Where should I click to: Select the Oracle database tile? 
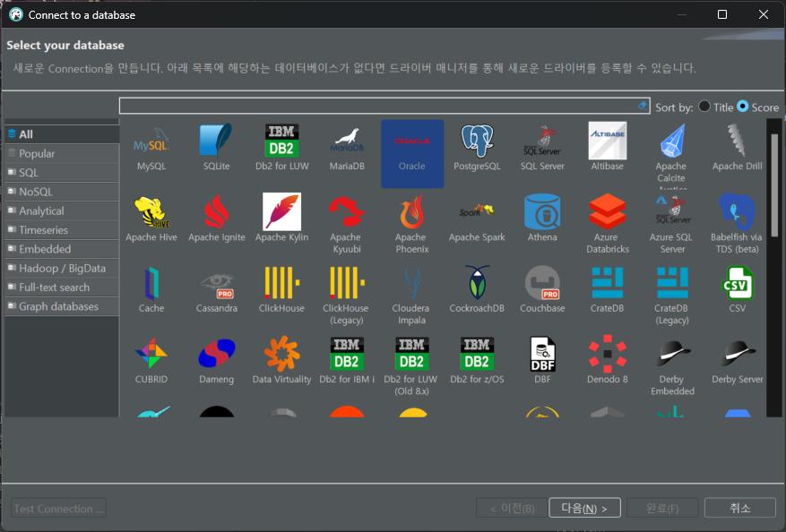(412, 154)
